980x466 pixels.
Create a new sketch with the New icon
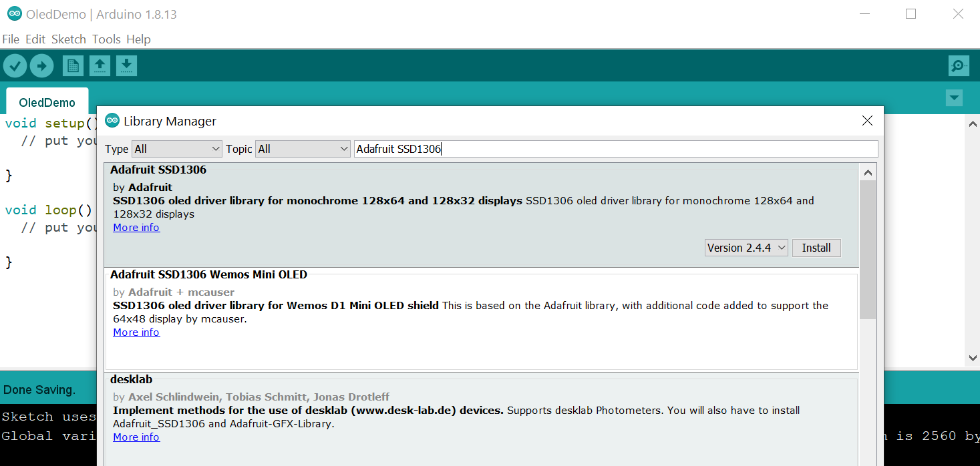pyautogui.click(x=73, y=65)
